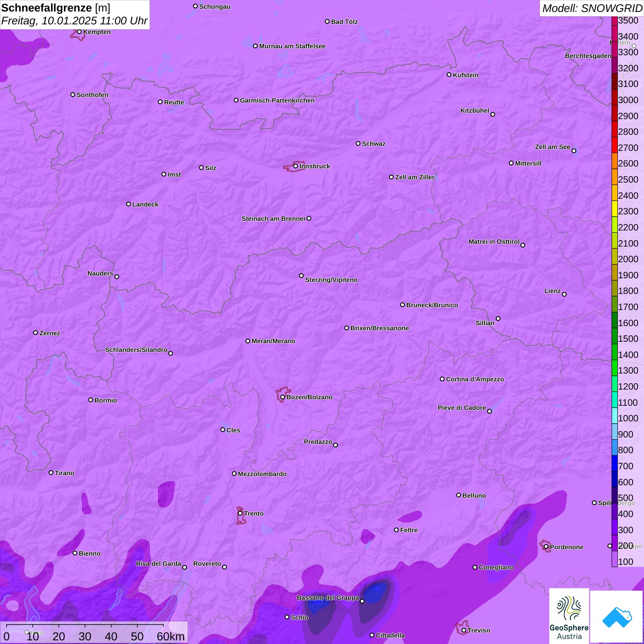Select the Landeck city marker dot
This screenshot has width=644, height=644.
pos(128,204)
